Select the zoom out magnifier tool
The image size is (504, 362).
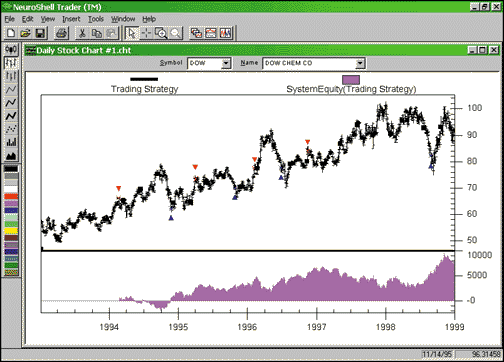coord(175,33)
